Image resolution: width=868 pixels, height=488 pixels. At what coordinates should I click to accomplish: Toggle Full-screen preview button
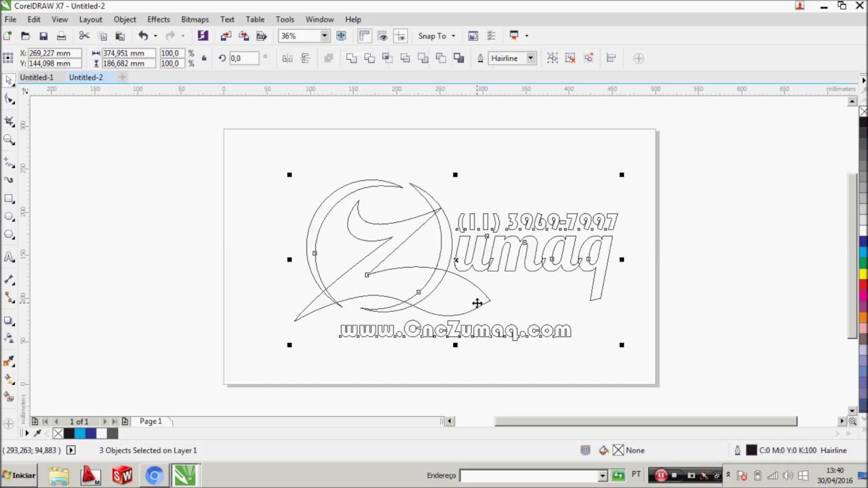[341, 36]
